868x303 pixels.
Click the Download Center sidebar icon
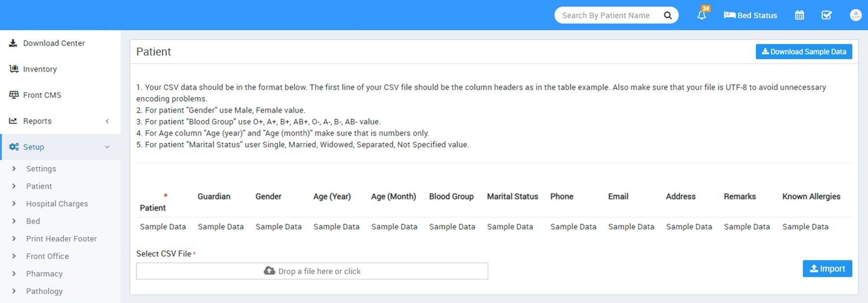13,43
